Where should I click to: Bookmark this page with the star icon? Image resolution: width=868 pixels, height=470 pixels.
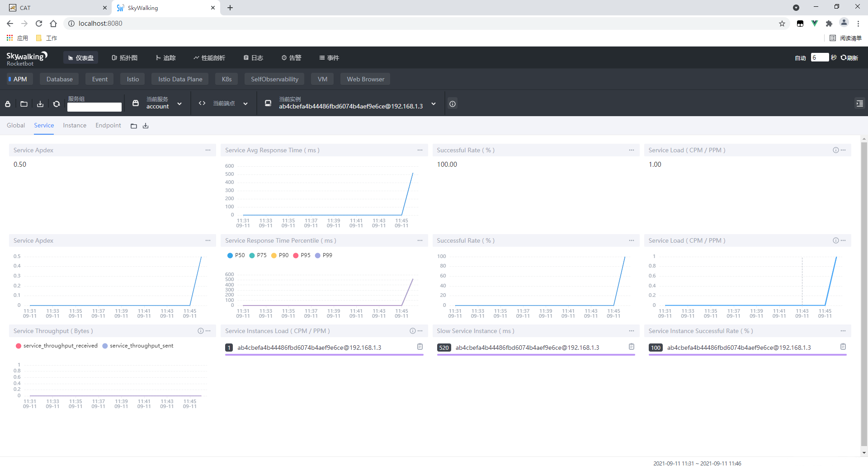[x=782, y=23]
